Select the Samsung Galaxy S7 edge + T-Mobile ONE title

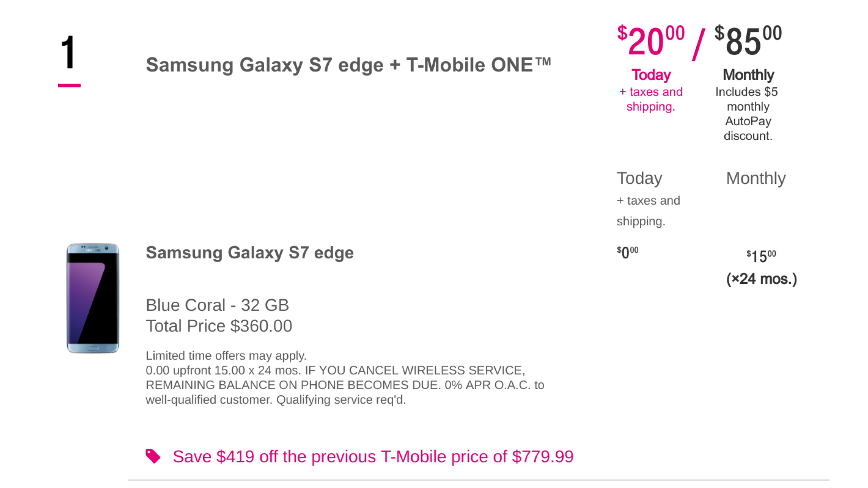(348, 65)
